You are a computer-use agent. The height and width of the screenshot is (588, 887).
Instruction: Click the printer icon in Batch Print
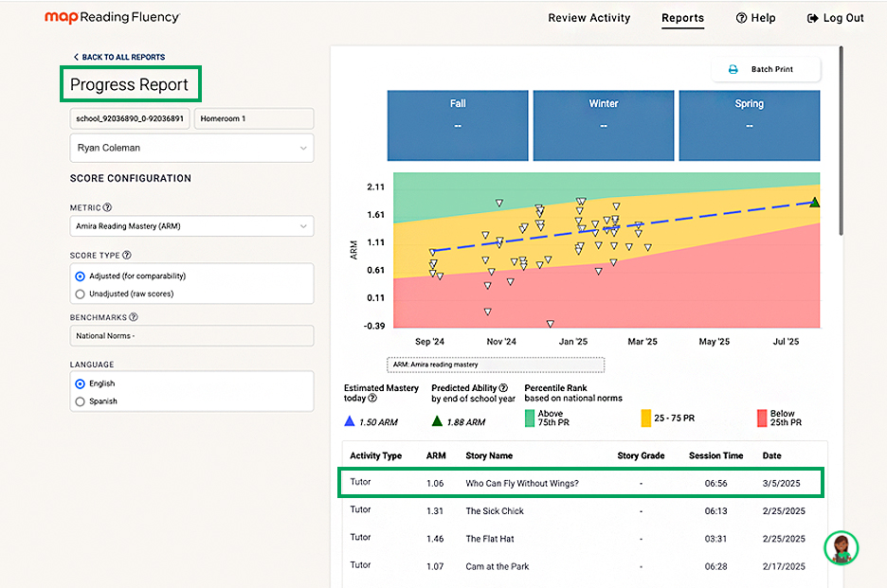pyautogui.click(x=733, y=69)
